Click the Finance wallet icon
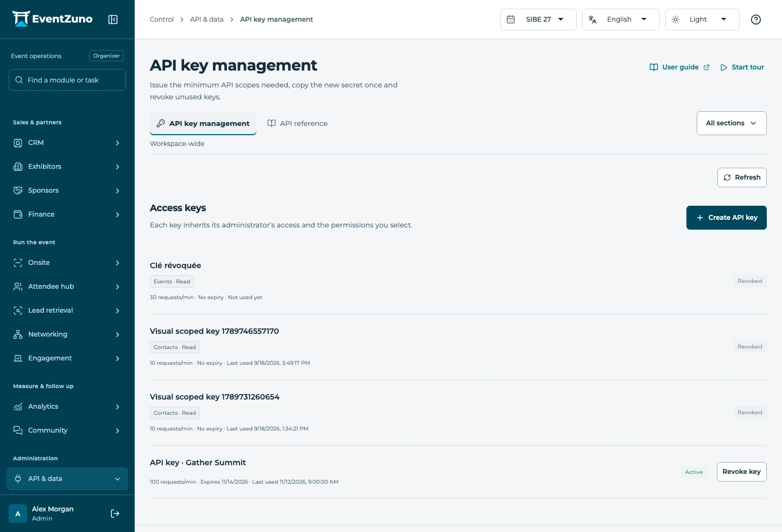 point(18,214)
